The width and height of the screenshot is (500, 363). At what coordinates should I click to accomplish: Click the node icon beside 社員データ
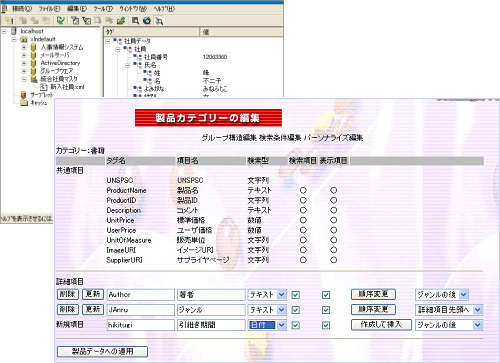117,41
